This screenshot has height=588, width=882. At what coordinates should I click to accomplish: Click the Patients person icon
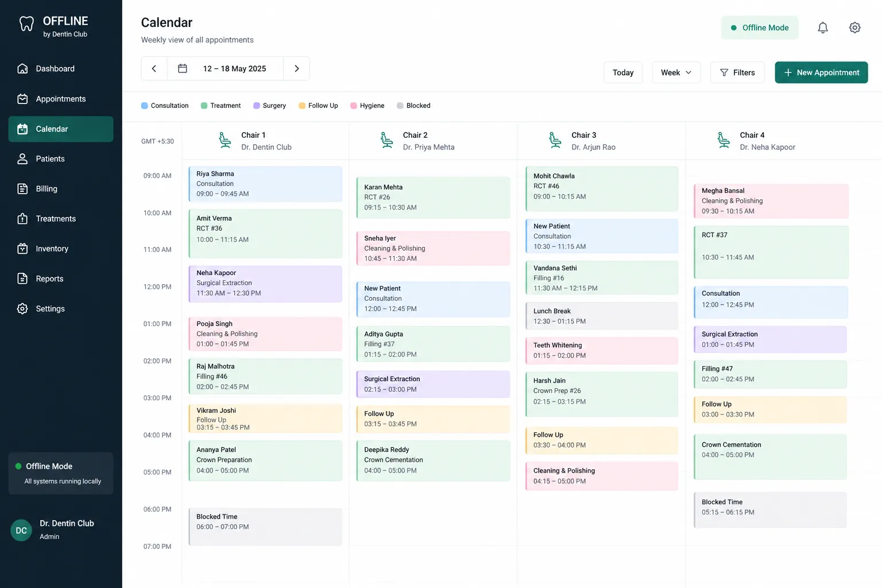coord(22,159)
